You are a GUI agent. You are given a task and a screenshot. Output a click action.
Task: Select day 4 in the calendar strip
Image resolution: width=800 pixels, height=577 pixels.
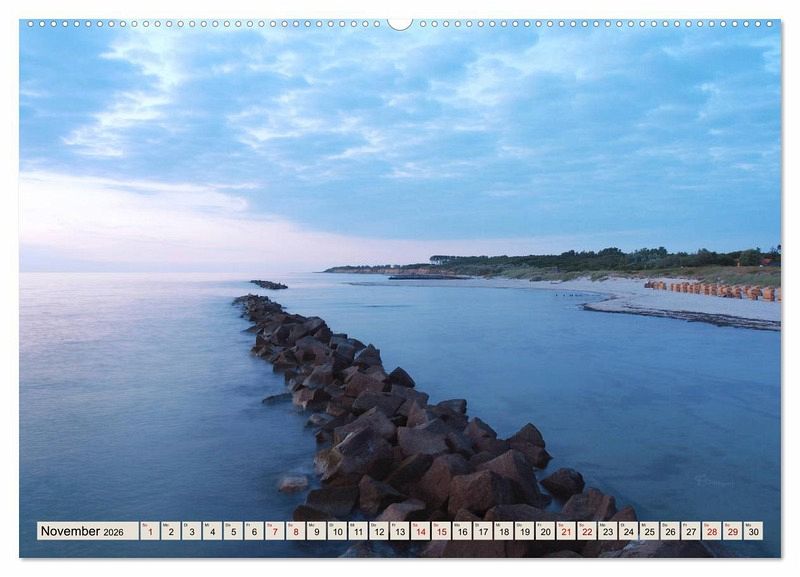pos(212,531)
